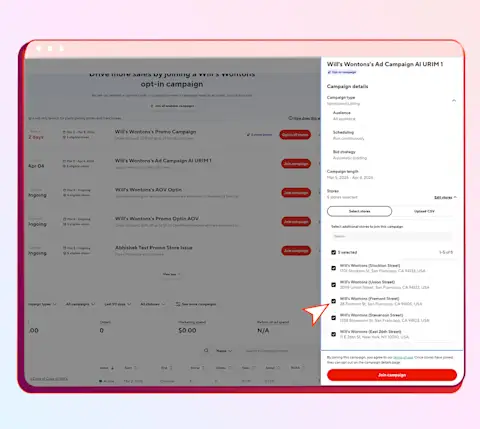
Task: Uncheck the Fremont Street store checkbox
Action: pyautogui.click(x=333, y=301)
